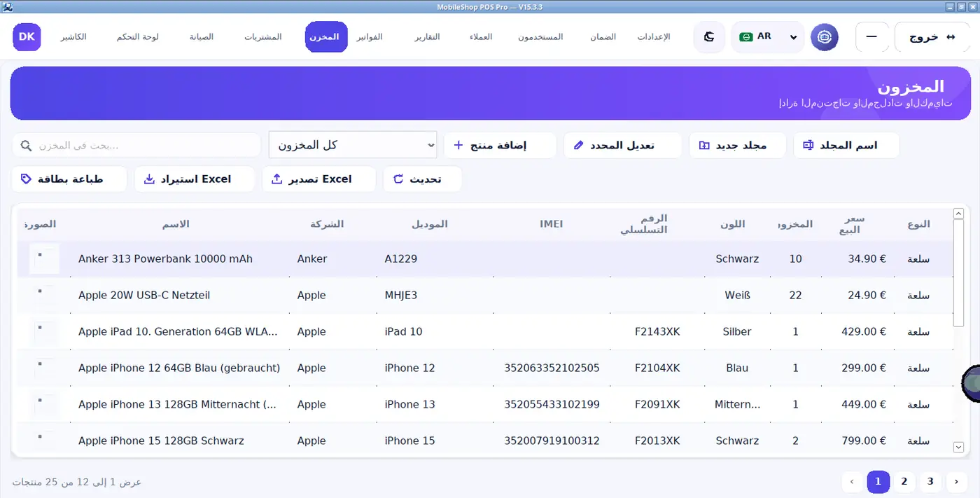Click the تصدير Excel export button
980x498 pixels.
tap(319, 179)
